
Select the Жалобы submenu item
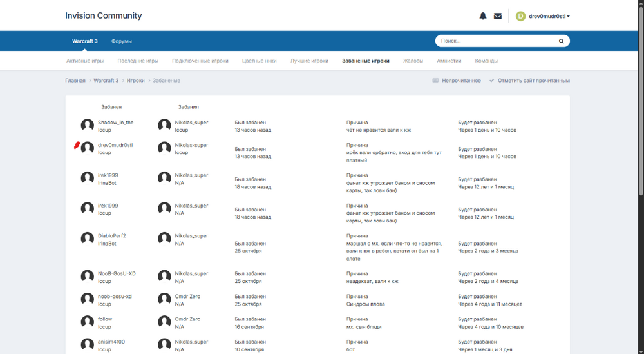[413, 61]
